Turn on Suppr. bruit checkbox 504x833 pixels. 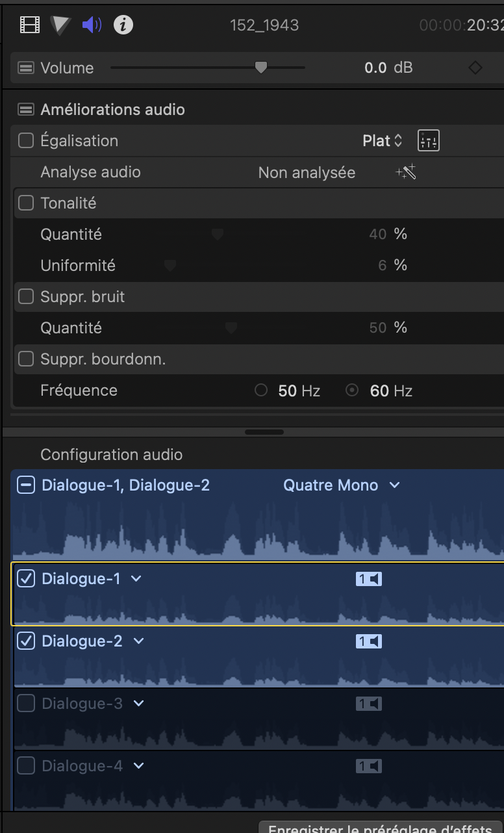[x=26, y=296]
